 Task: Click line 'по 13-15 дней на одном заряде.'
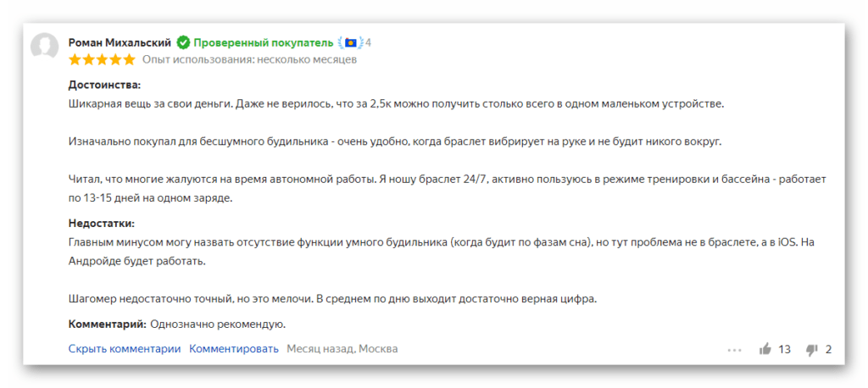click(150, 199)
